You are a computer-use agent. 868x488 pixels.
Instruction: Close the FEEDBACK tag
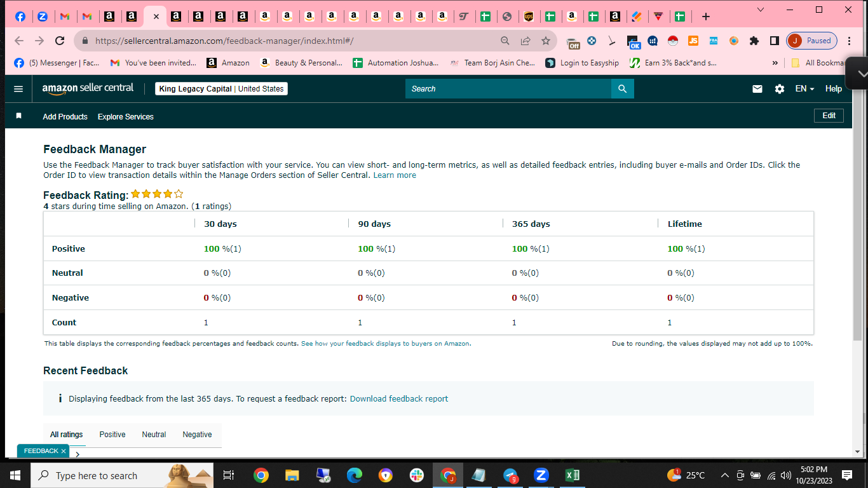click(64, 451)
